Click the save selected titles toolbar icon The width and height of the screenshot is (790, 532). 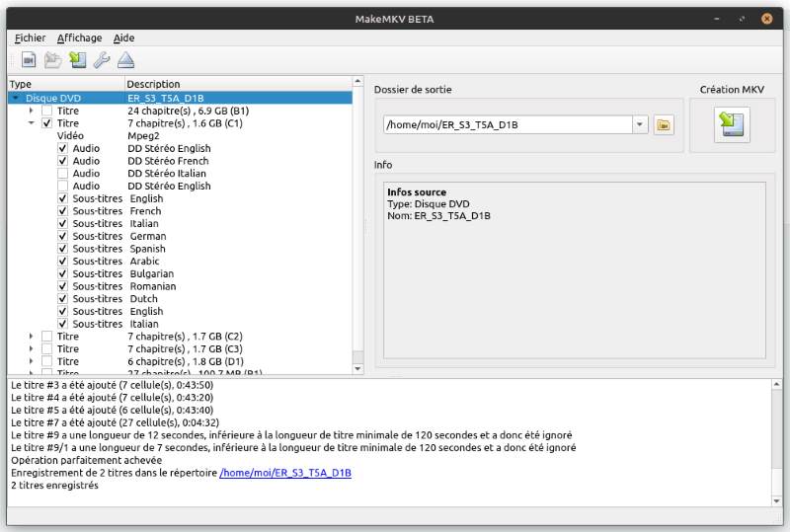pos(77,60)
